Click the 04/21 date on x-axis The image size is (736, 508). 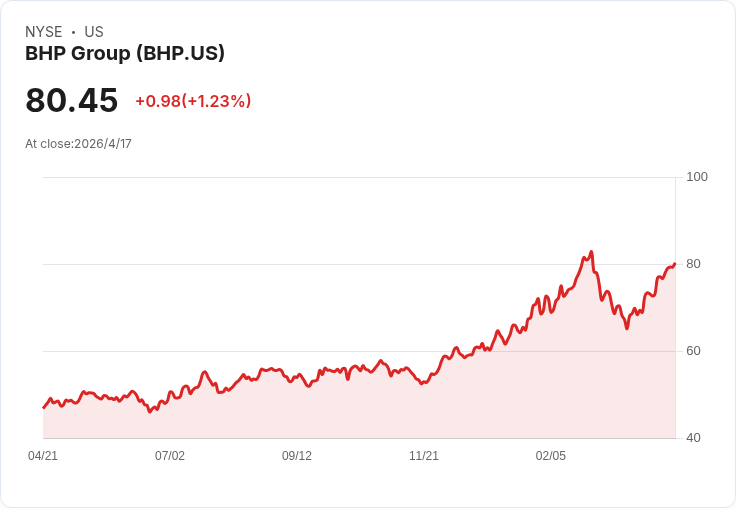(x=43, y=456)
